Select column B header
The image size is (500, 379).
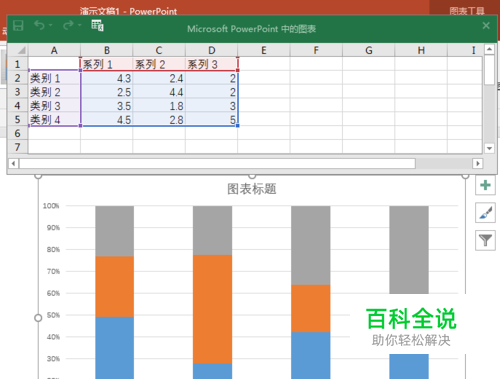coord(107,50)
